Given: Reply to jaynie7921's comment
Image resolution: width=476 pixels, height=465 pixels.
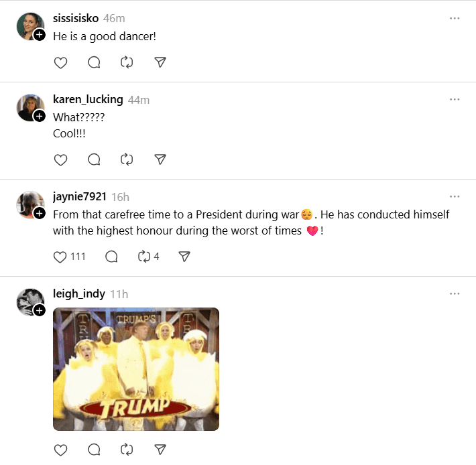Looking at the screenshot, I should [111, 257].
